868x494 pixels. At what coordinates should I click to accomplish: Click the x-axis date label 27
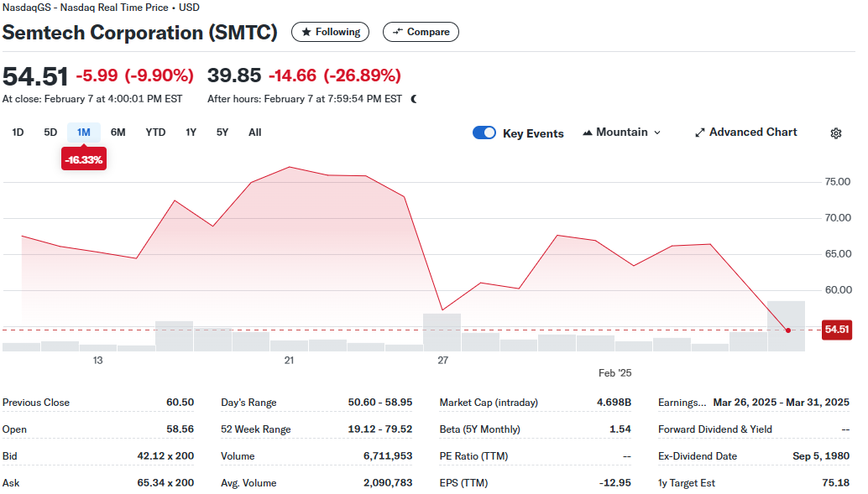click(443, 360)
